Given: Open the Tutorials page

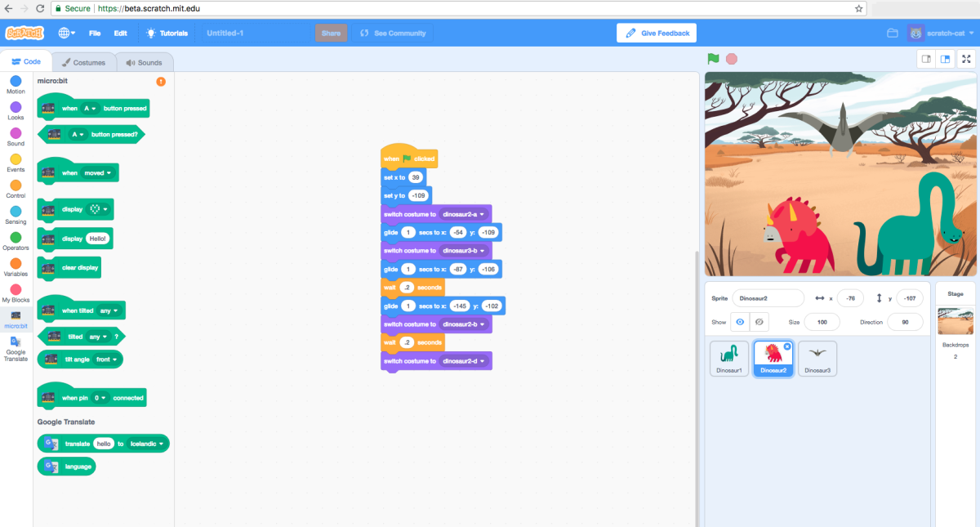Looking at the screenshot, I should tap(167, 33).
